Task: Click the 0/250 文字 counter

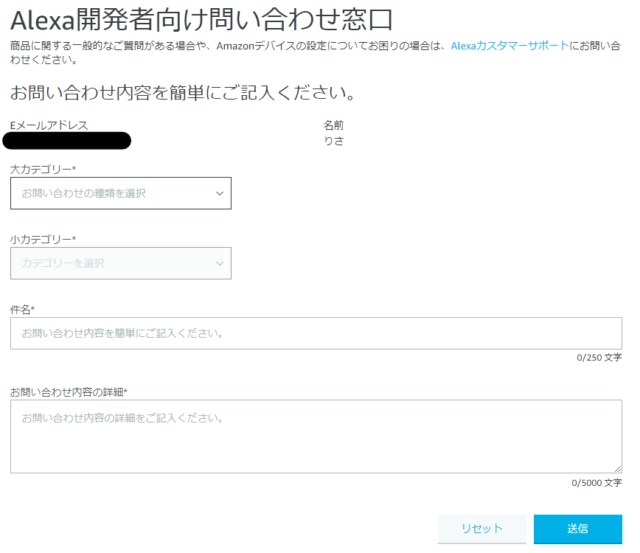Action: tap(599, 358)
